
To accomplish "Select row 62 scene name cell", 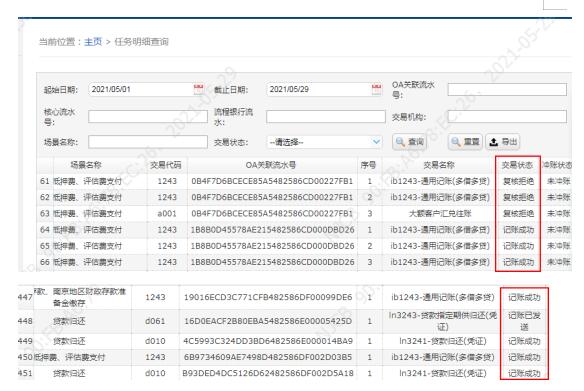I will (x=88, y=197).
